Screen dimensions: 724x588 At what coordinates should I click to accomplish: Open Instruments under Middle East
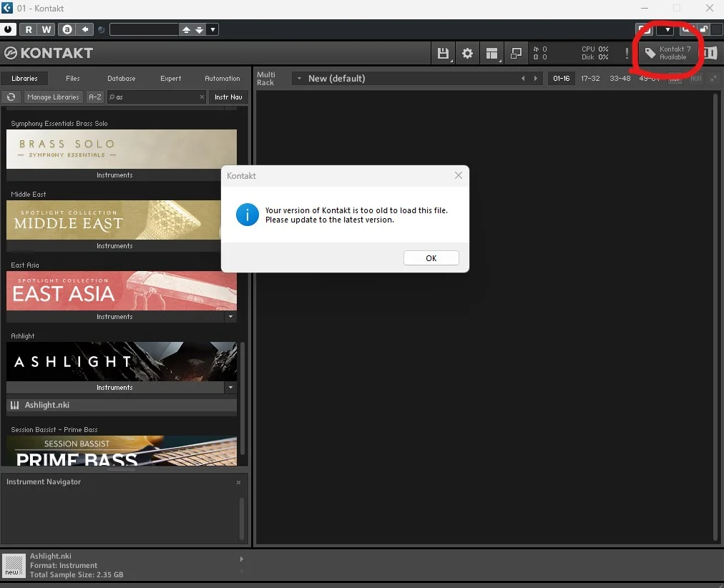(x=114, y=246)
